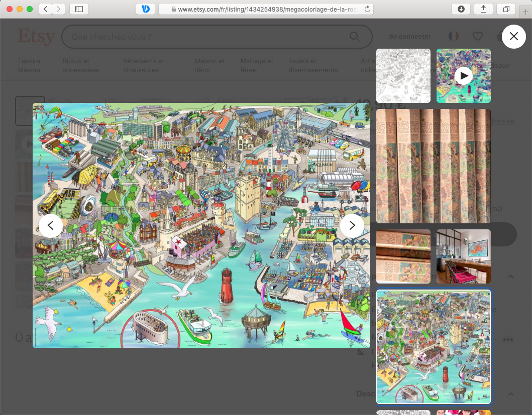Image resolution: width=532 pixels, height=415 pixels.
Task: Show all Safari tabs overview
Action: (x=506, y=9)
